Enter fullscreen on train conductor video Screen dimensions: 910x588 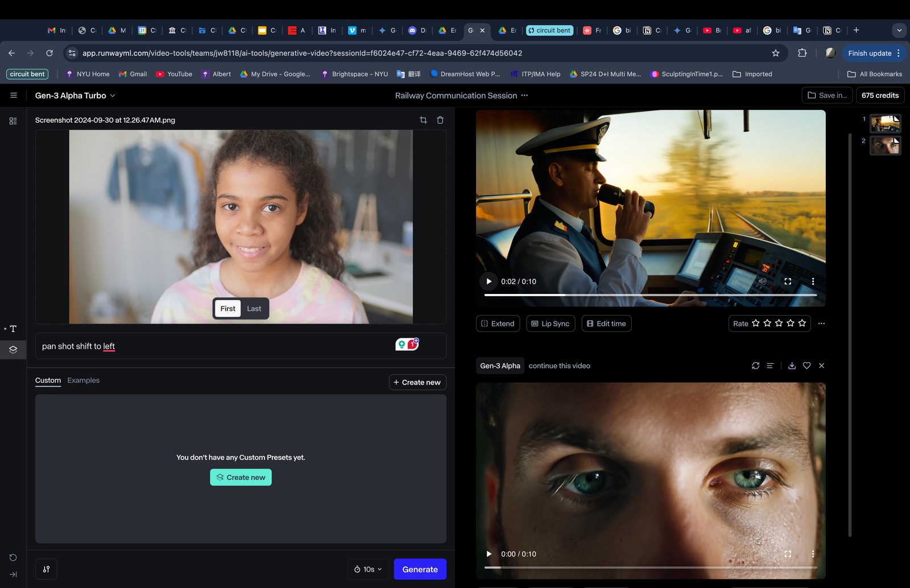click(x=788, y=281)
